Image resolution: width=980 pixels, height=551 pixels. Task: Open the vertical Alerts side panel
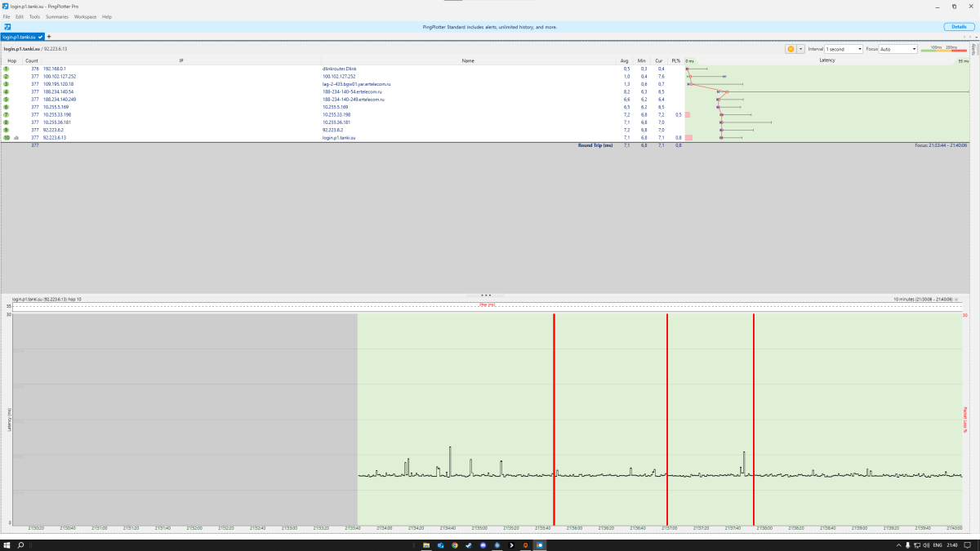point(973,51)
